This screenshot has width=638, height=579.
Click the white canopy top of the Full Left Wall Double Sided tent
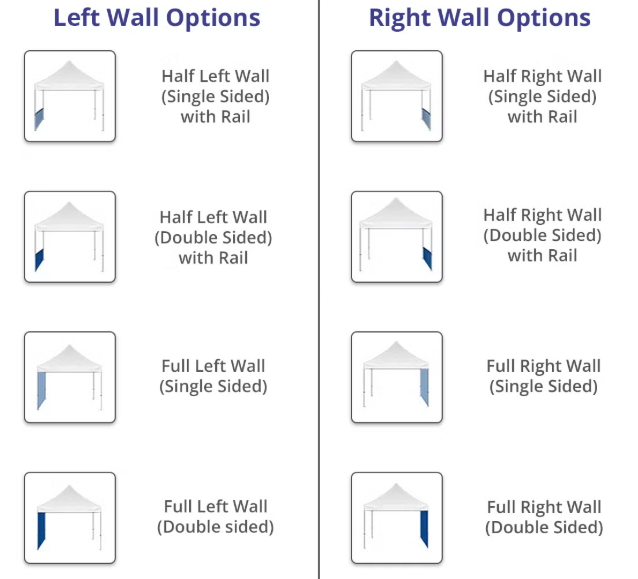70,499
